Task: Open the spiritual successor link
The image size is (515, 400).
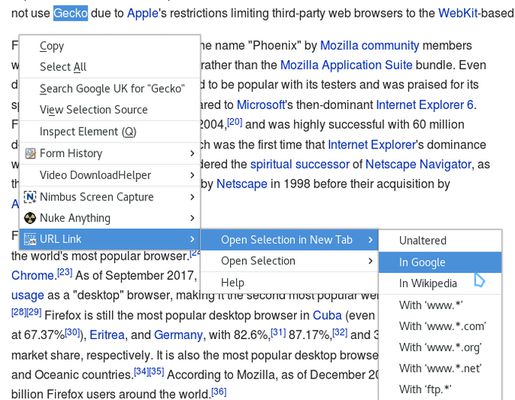Action: coord(300,164)
